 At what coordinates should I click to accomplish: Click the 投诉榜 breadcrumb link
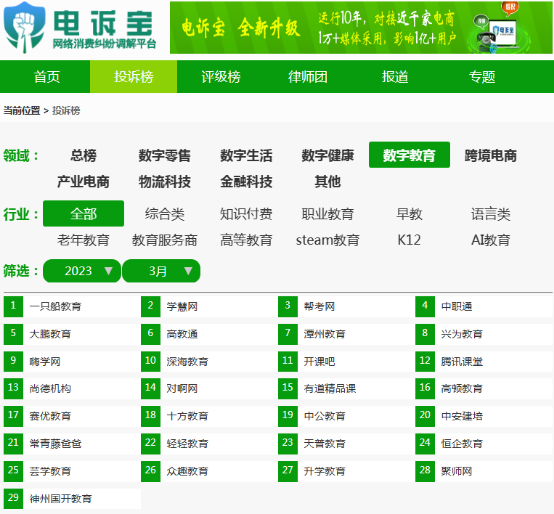[66, 111]
